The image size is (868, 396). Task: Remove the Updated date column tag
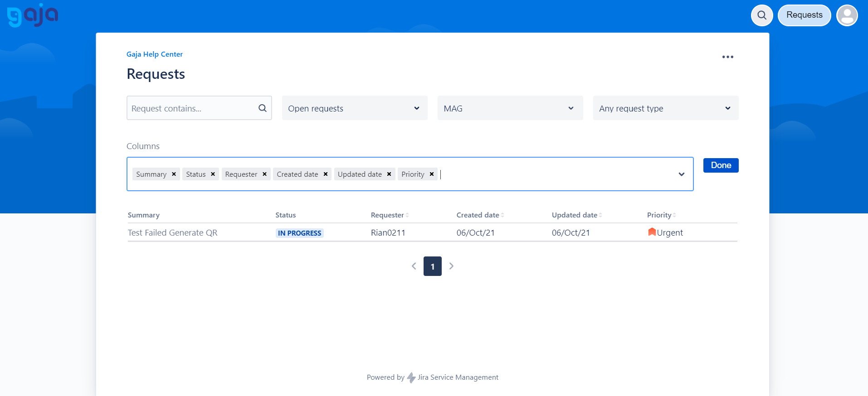[389, 174]
